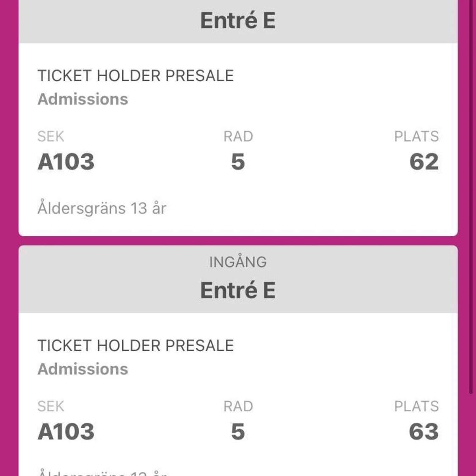Tap TICKET HOLDER PRESALE on seat 62 ticket

point(135,76)
